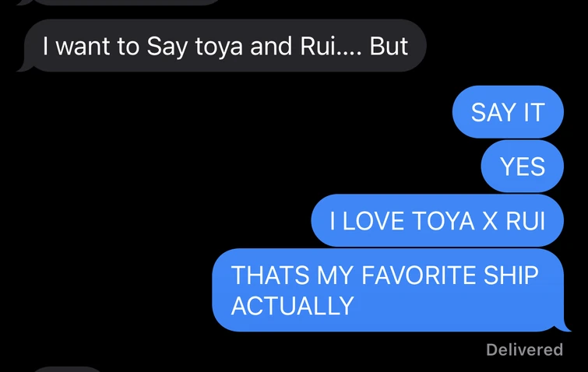This screenshot has height=372, width=588.
Task: Tap the partially visible gray bubble at bottom
Action: click(69, 368)
